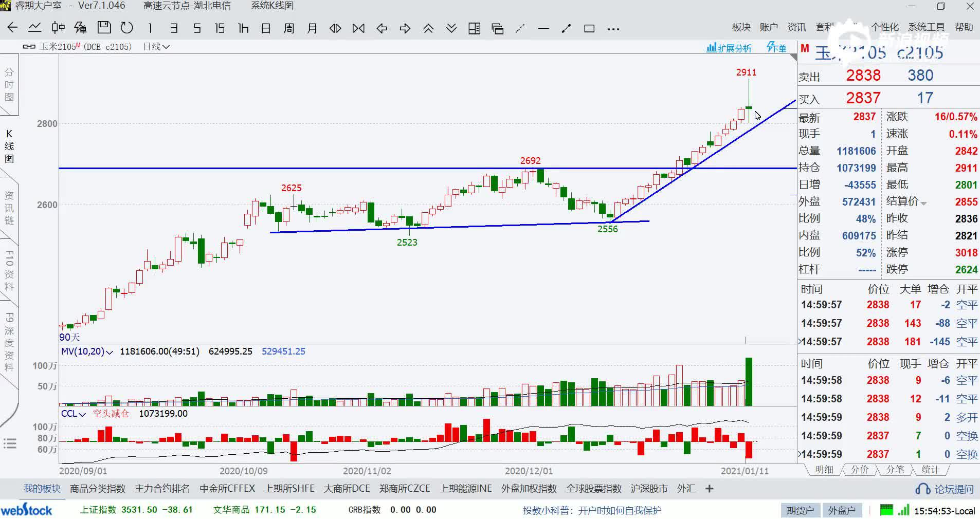The image size is (980, 519).
Task: Select the horizontal line drawing tool
Action: (x=543, y=28)
